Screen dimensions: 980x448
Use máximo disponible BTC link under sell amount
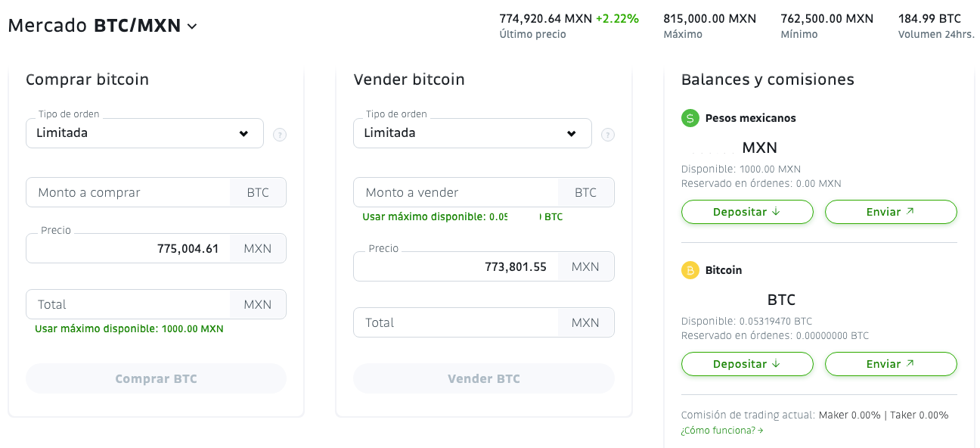click(x=463, y=217)
